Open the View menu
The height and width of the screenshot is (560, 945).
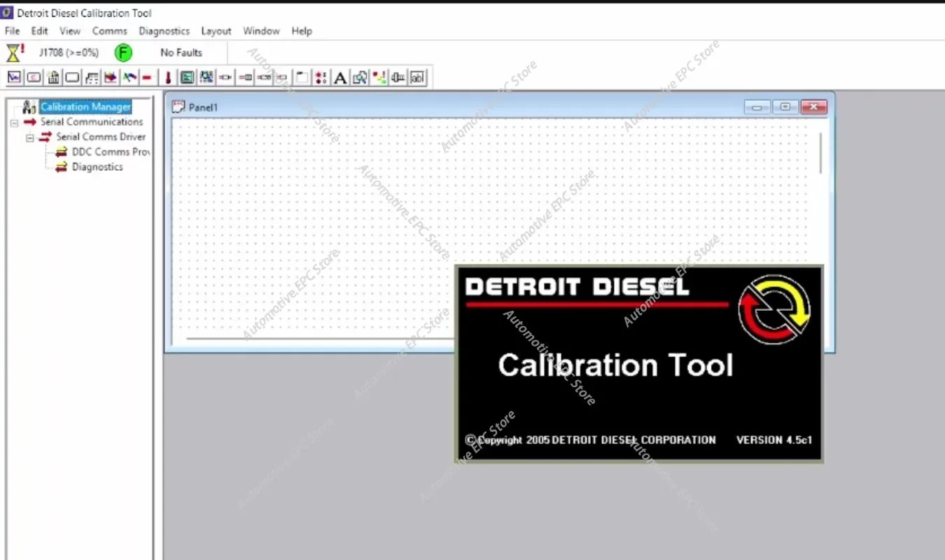(70, 31)
